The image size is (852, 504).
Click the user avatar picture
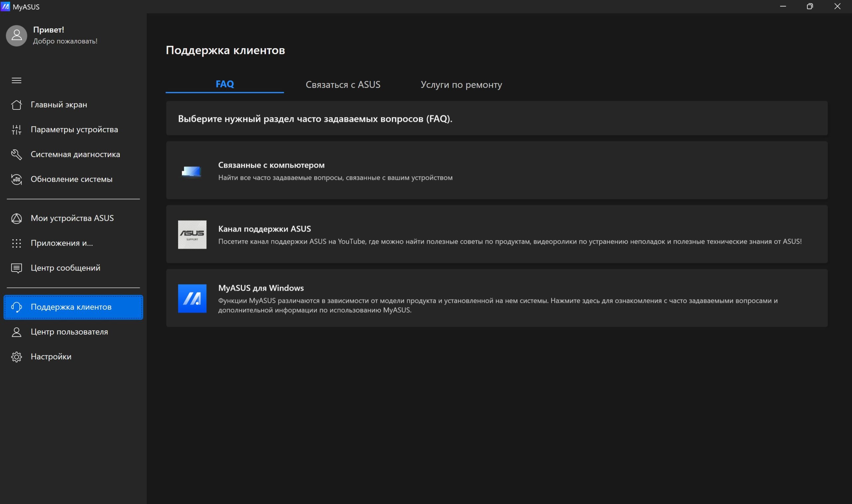tap(16, 35)
